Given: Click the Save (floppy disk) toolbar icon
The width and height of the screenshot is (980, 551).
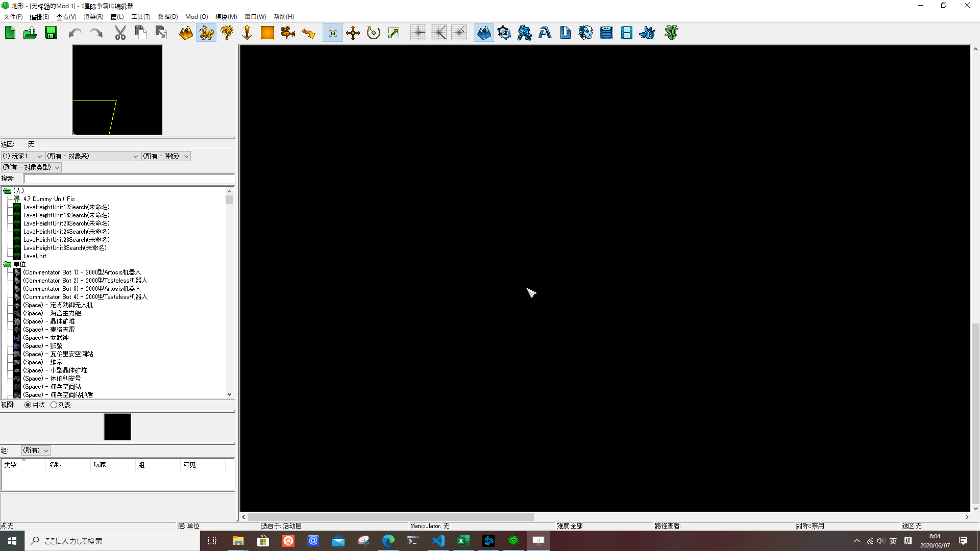Looking at the screenshot, I should [51, 33].
